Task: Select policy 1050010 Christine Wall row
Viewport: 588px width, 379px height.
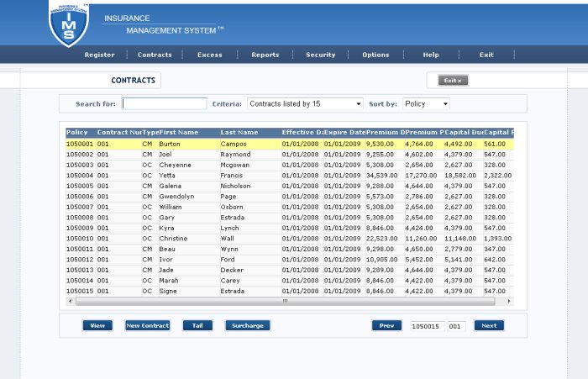Action: (x=290, y=239)
